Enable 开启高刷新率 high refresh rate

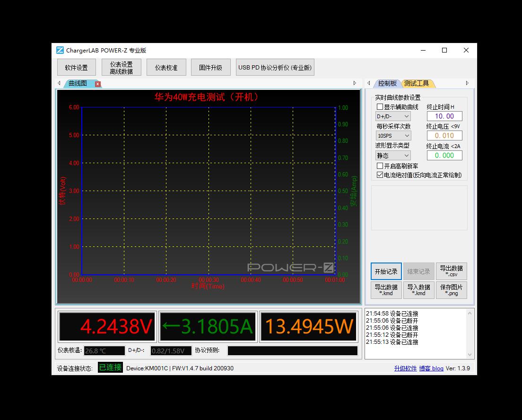point(380,165)
